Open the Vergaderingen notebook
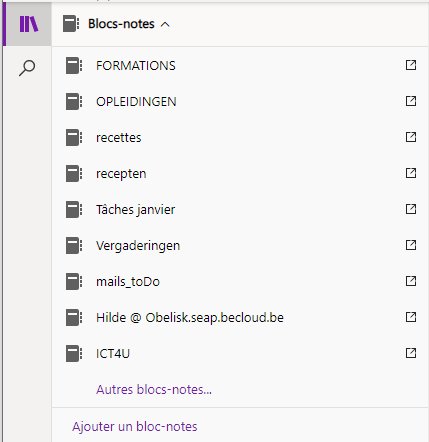 coord(240,245)
